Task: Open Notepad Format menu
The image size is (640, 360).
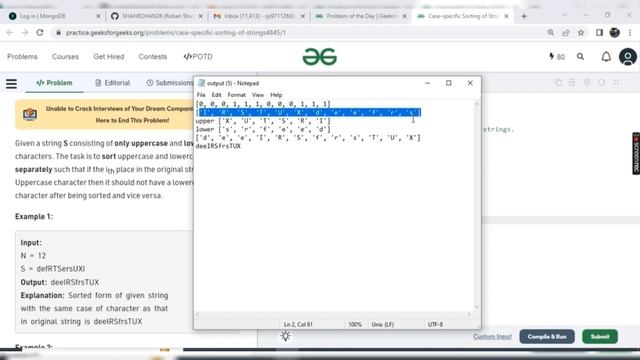Action: pyautogui.click(x=237, y=95)
